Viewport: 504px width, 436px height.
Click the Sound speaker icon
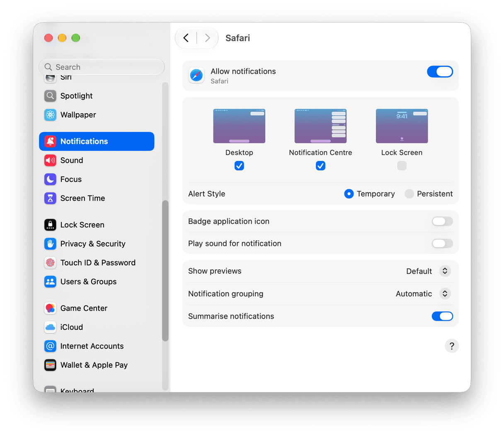coord(50,161)
